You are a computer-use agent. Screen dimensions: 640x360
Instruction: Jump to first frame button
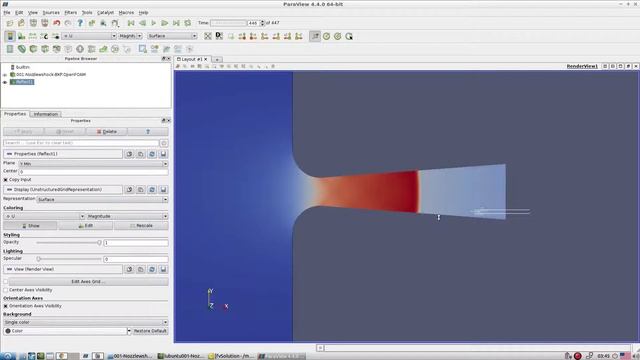131,23
